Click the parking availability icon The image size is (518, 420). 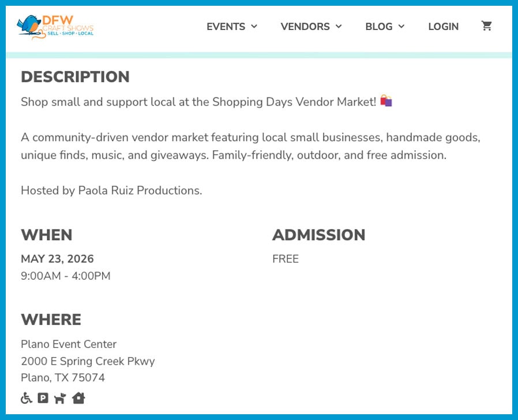coord(43,398)
